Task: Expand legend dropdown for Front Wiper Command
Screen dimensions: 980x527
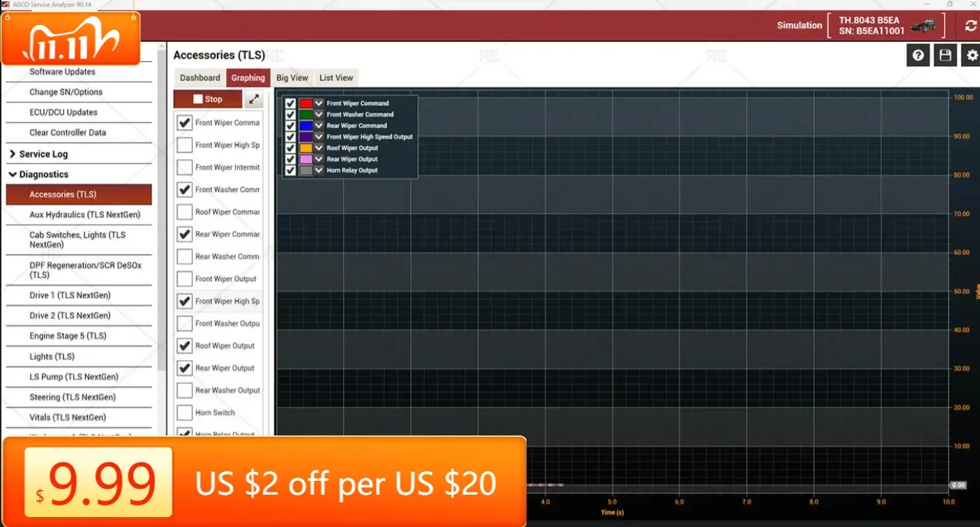Action: (319, 103)
